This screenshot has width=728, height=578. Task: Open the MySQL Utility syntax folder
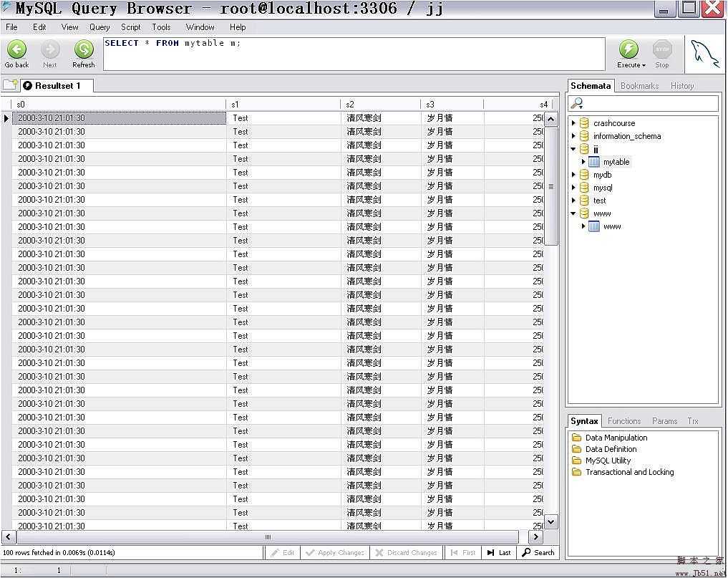577,461
